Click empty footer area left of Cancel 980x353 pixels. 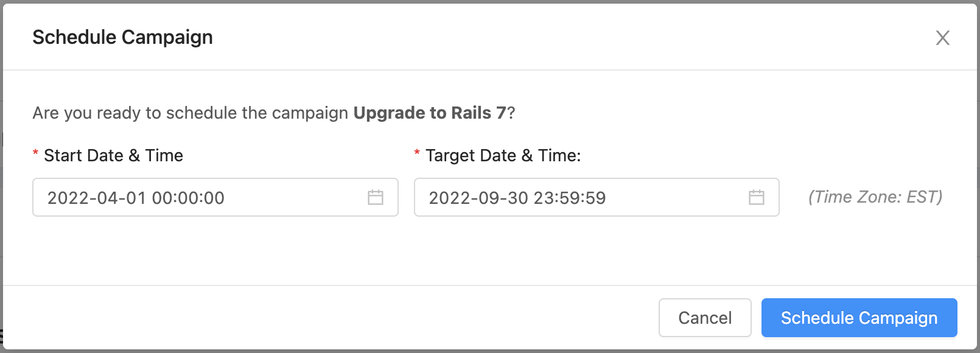tap(329, 318)
